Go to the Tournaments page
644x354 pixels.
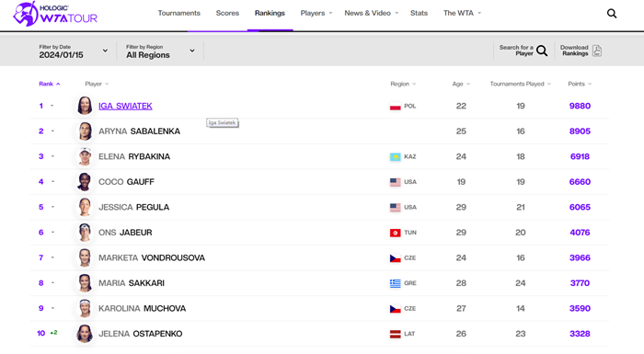179,13
